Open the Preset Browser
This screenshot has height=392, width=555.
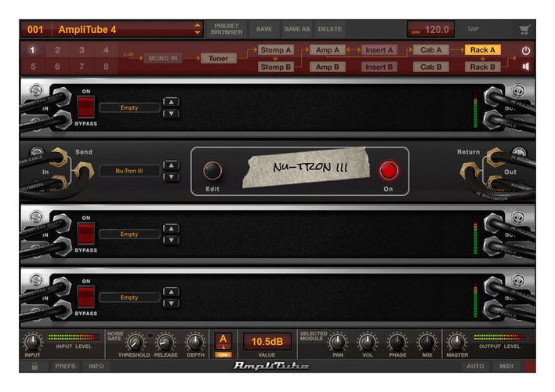(227, 29)
